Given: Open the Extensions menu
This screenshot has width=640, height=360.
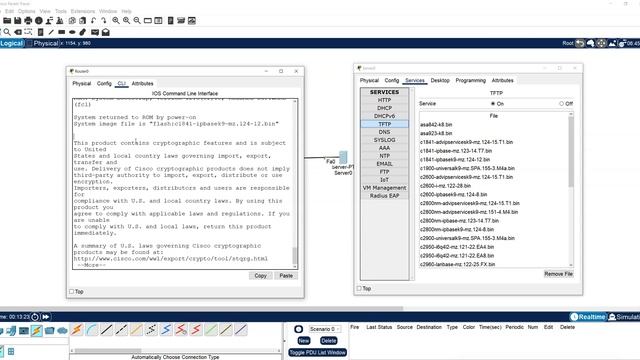Looking at the screenshot, I should [x=83, y=11].
